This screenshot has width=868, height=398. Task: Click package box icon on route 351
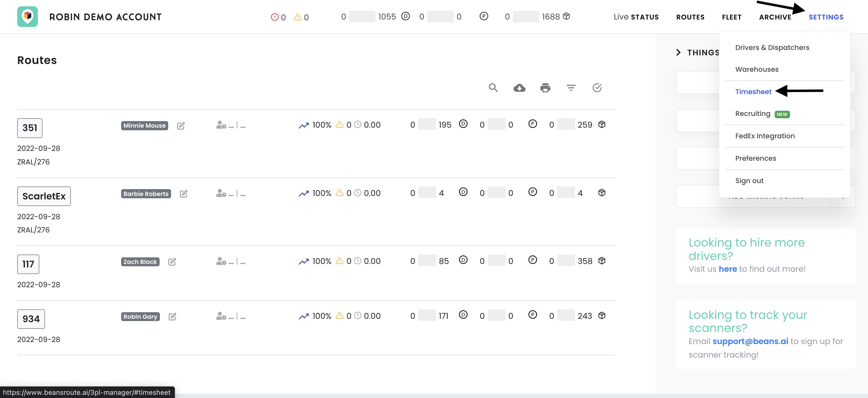click(602, 125)
